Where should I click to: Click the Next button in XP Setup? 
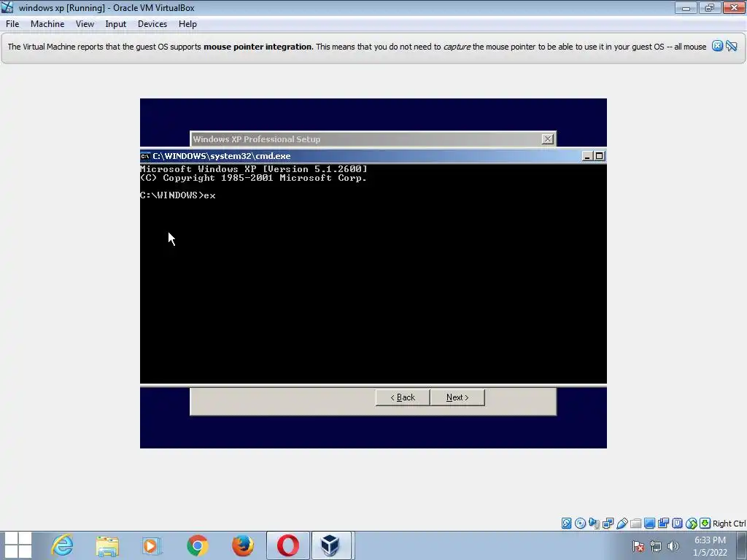tap(457, 397)
